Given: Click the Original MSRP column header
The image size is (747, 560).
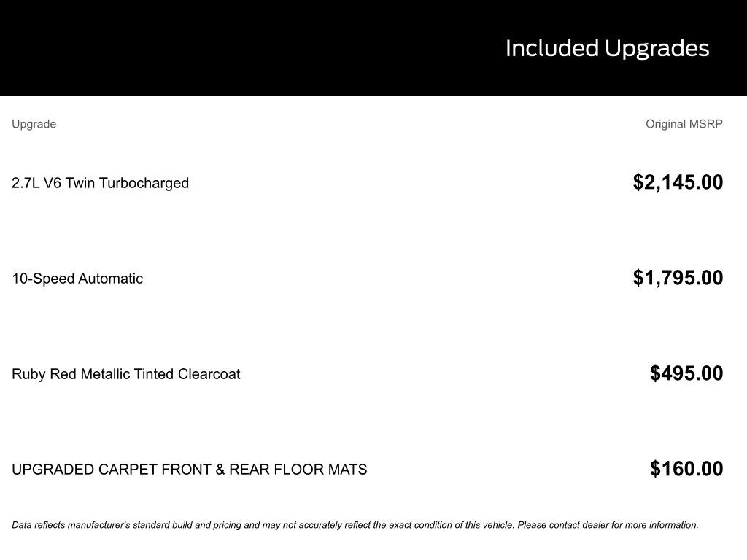Looking at the screenshot, I should [684, 124].
